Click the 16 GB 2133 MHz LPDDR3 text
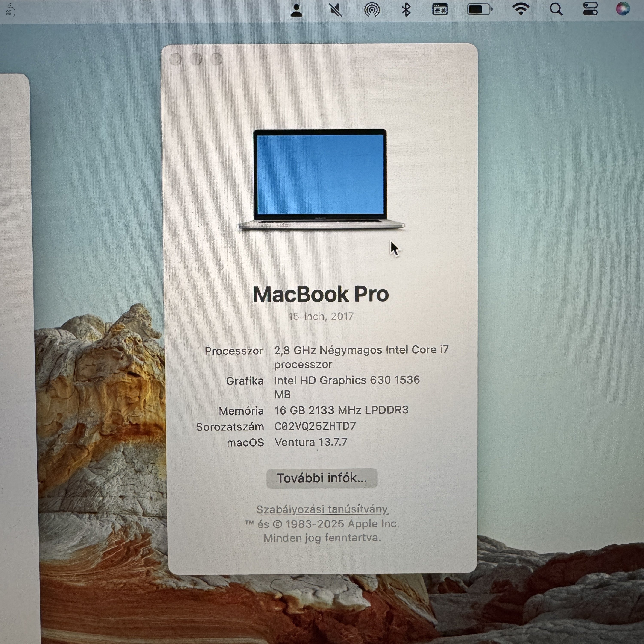Image resolution: width=644 pixels, height=644 pixels. click(341, 410)
